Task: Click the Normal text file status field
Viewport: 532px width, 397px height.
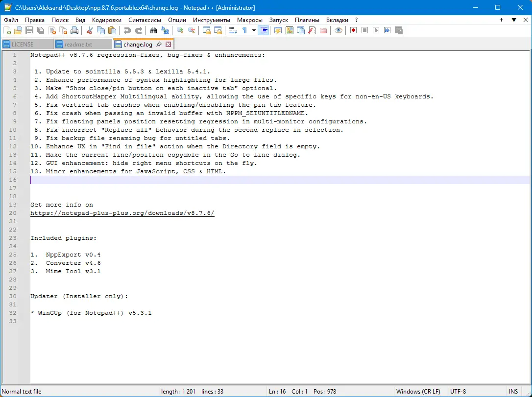Action: pyautogui.click(x=79, y=392)
